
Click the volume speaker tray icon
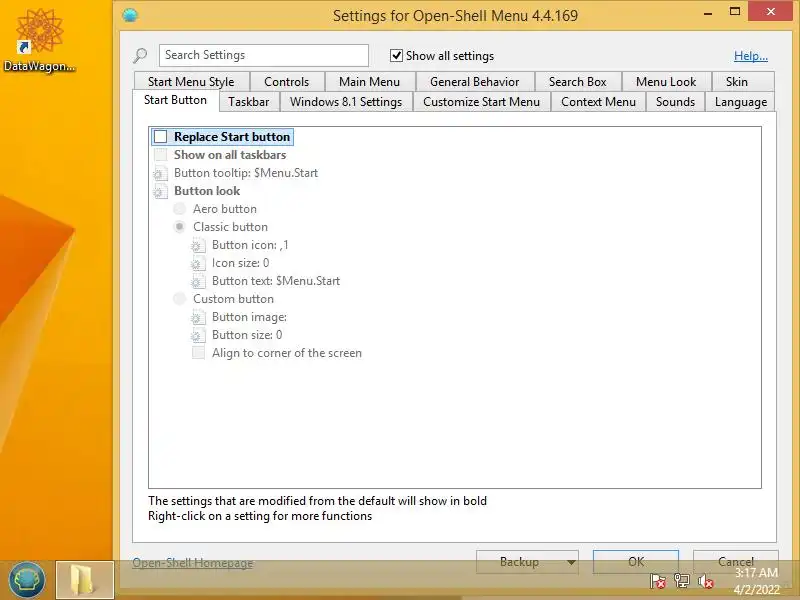706,581
